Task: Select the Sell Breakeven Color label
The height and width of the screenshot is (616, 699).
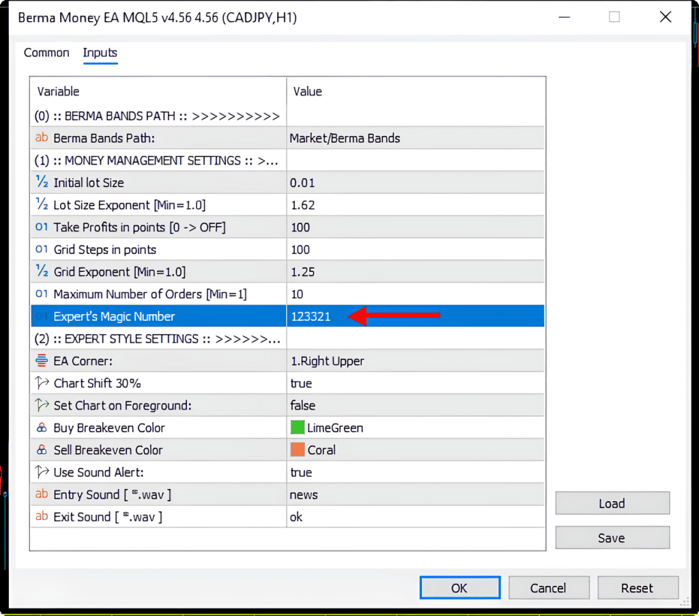Action: click(109, 450)
